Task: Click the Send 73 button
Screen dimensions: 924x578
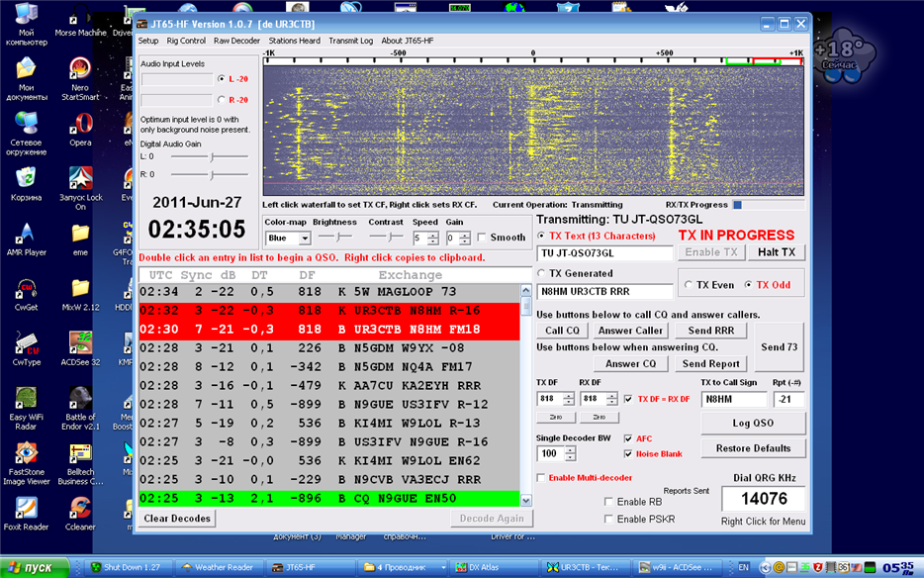Action: click(779, 347)
